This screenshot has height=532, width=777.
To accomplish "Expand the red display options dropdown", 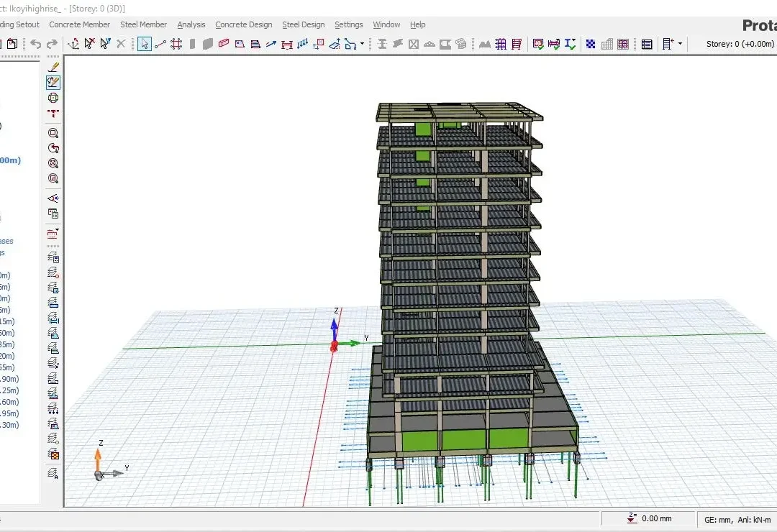I will tap(53, 234).
